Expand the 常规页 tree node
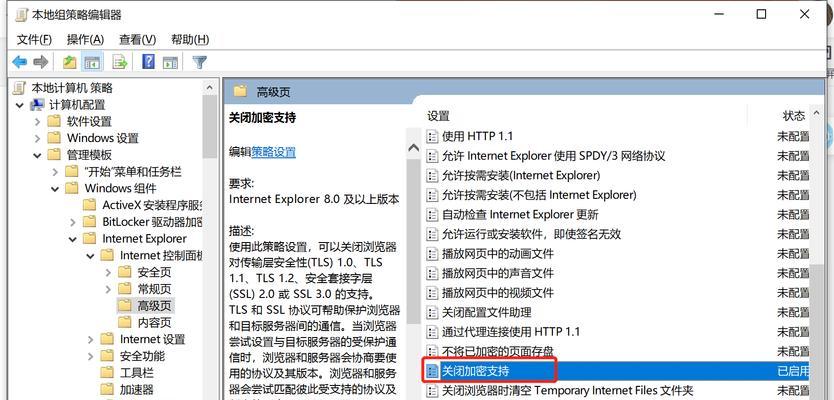Viewport: 834px width, 400px height. [108, 289]
